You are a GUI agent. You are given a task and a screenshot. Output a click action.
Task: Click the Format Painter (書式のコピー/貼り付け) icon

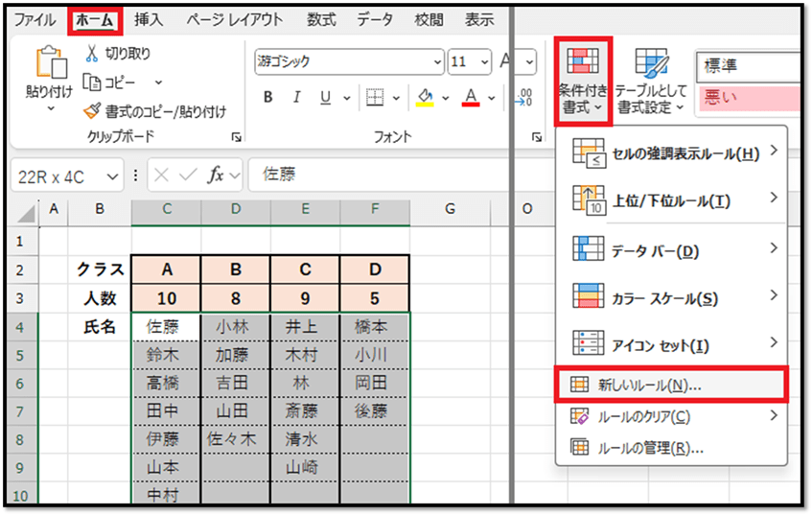[93, 111]
